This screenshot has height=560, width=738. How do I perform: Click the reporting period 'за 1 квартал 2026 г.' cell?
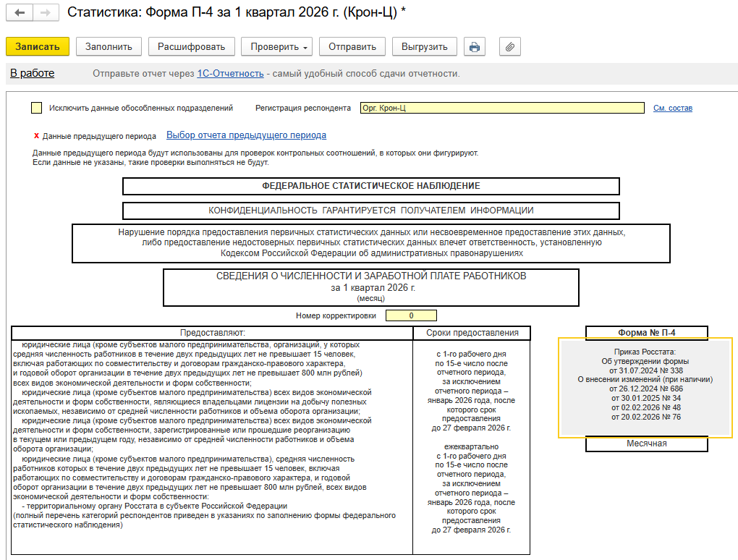371,287
